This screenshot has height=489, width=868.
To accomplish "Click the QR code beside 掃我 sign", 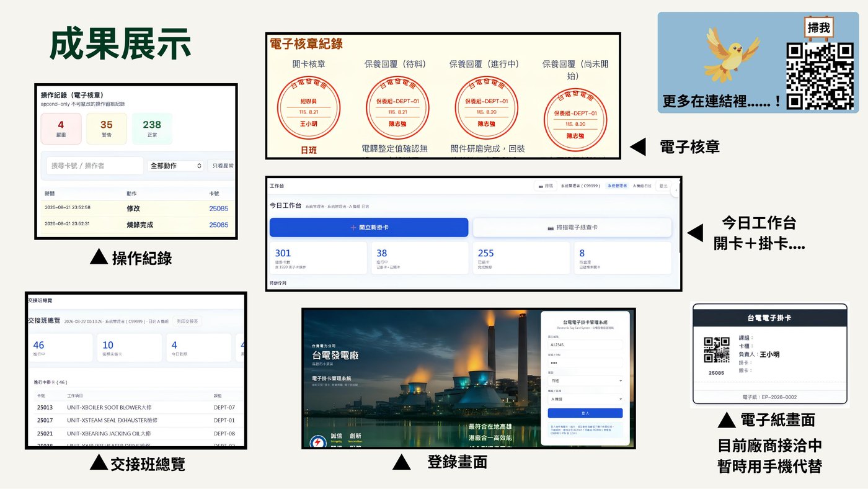I will (x=820, y=76).
